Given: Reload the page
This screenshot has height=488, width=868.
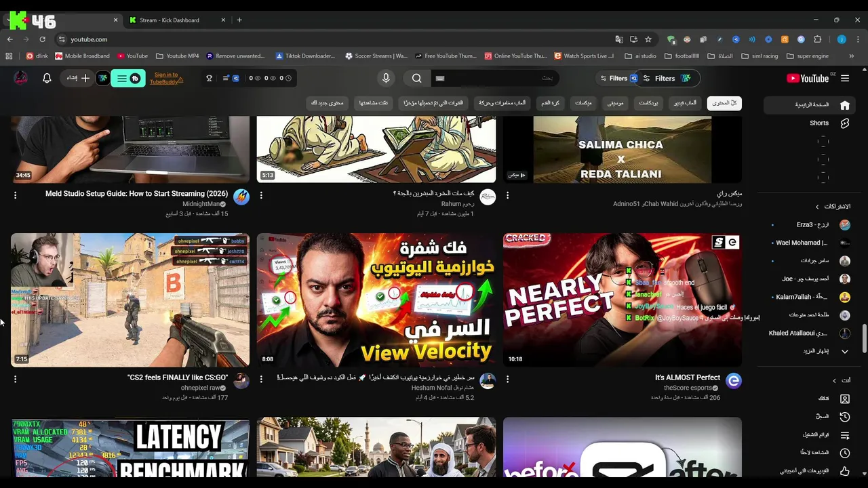Looking at the screenshot, I should coord(42,39).
